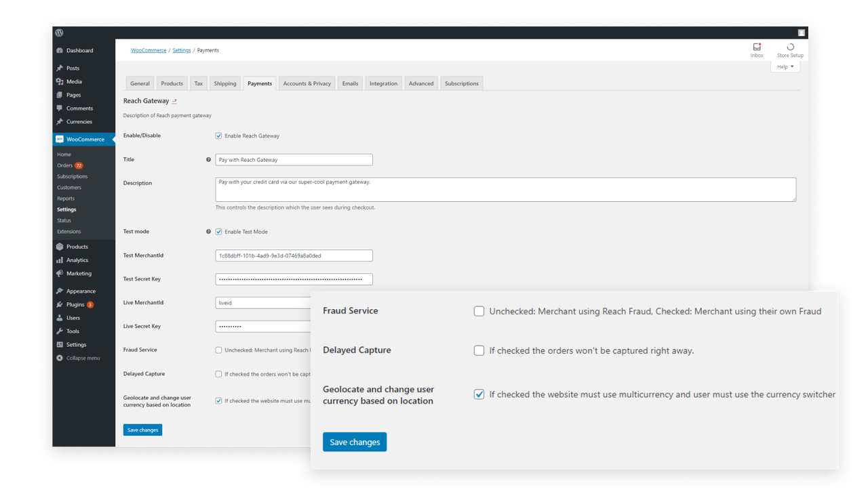Click the help tooltip icon beside Title
Screen dimensions: 868x496
coord(208,160)
